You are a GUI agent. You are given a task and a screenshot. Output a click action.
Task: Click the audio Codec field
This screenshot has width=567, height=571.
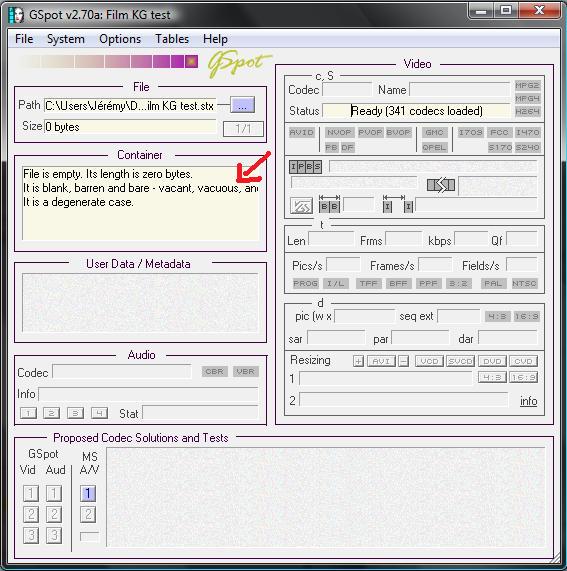122,372
